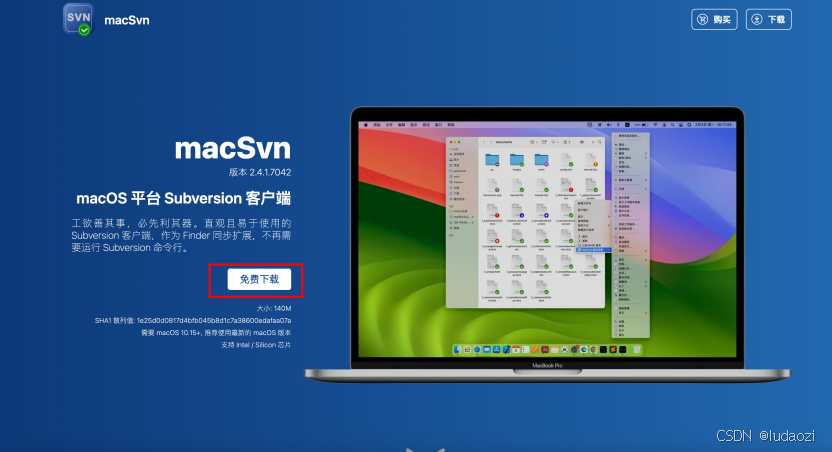This screenshot has height=452, width=832.
Task: Click the 下载 button in the header
Action: pyautogui.click(x=769, y=20)
